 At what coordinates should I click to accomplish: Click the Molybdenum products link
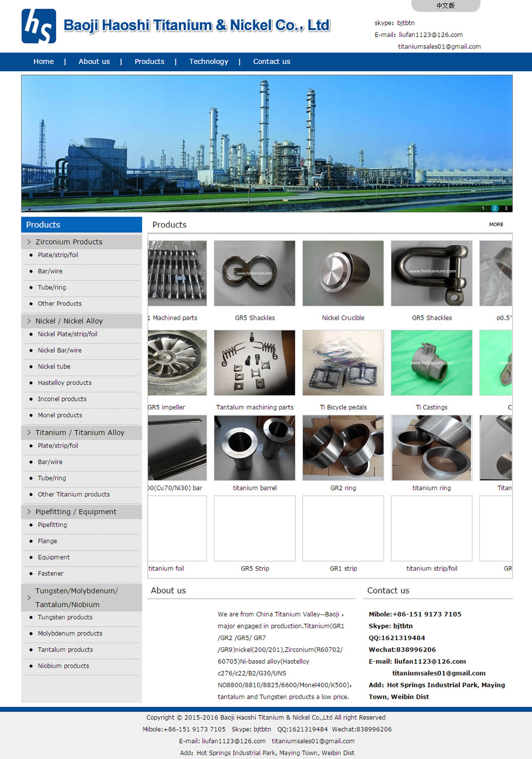pyautogui.click(x=70, y=633)
